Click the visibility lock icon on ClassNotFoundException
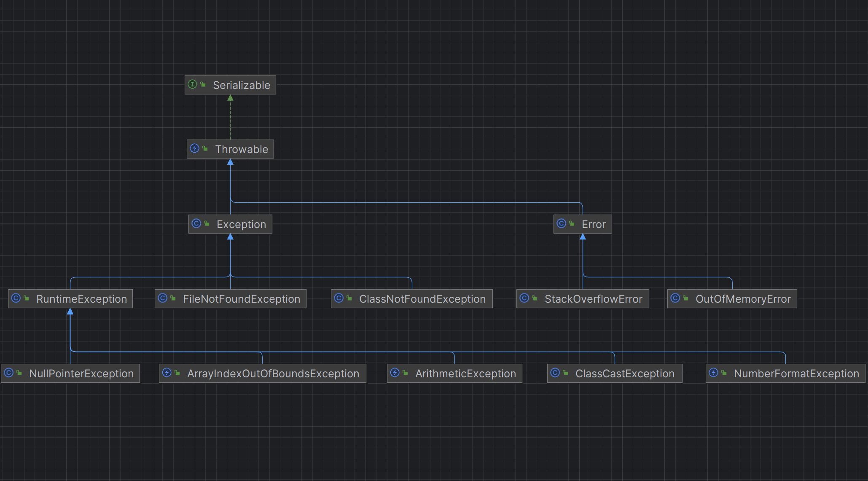This screenshot has height=481, width=868. click(349, 298)
